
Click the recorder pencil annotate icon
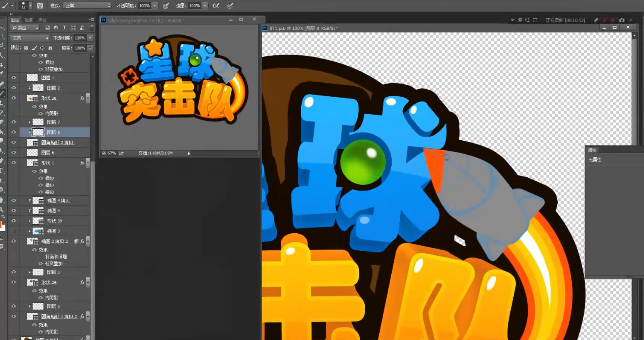pyautogui.click(x=596, y=20)
